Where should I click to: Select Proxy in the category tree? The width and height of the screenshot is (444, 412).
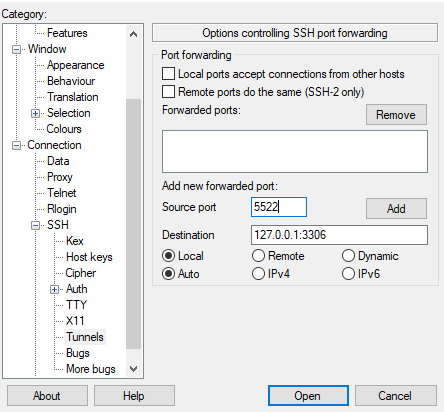[x=60, y=177]
